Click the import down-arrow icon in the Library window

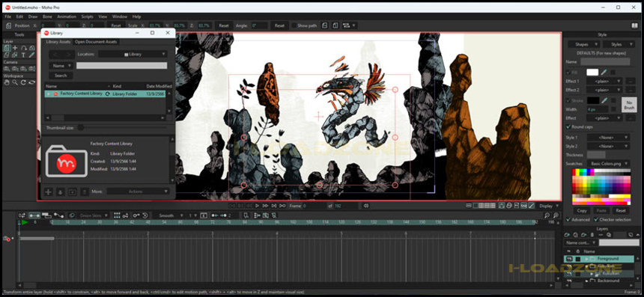point(60,192)
